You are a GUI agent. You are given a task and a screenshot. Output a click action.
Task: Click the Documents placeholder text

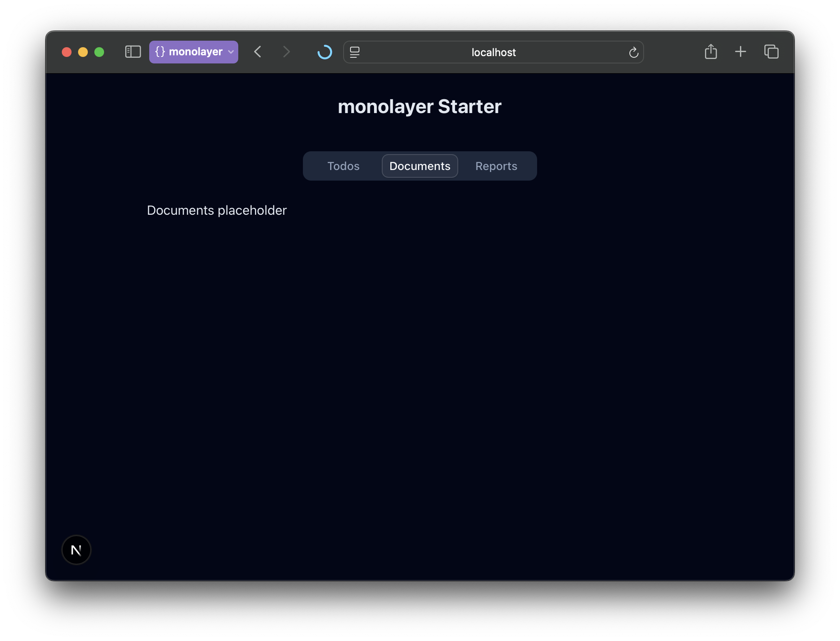(216, 210)
